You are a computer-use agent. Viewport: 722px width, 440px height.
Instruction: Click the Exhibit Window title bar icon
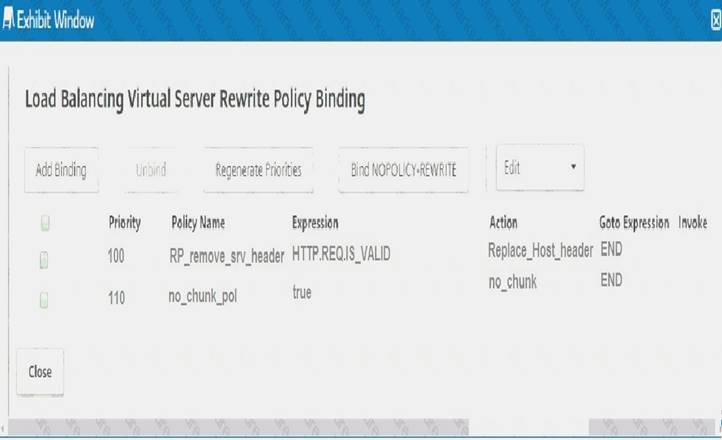click(9, 18)
